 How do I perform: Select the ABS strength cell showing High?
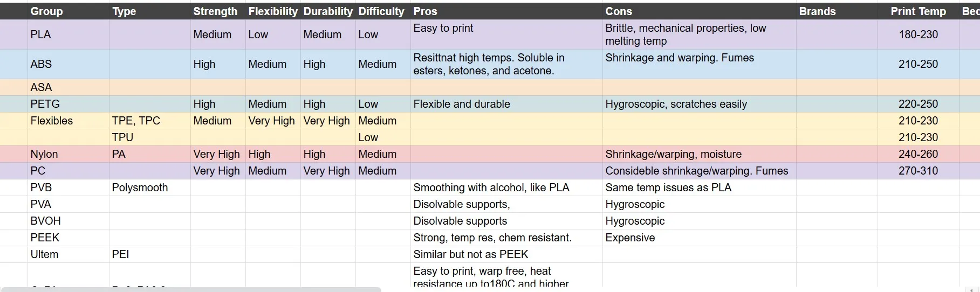click(218, 65)
